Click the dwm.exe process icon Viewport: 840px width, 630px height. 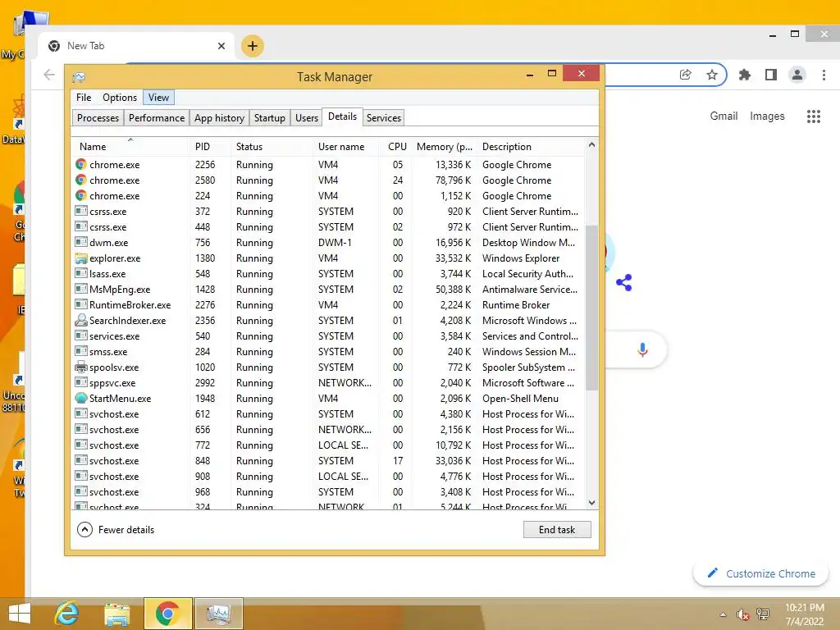coord(81,243)
